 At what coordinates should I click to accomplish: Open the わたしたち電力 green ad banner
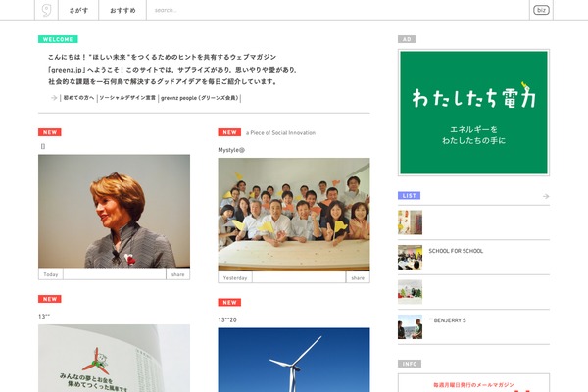coord(473,113)
